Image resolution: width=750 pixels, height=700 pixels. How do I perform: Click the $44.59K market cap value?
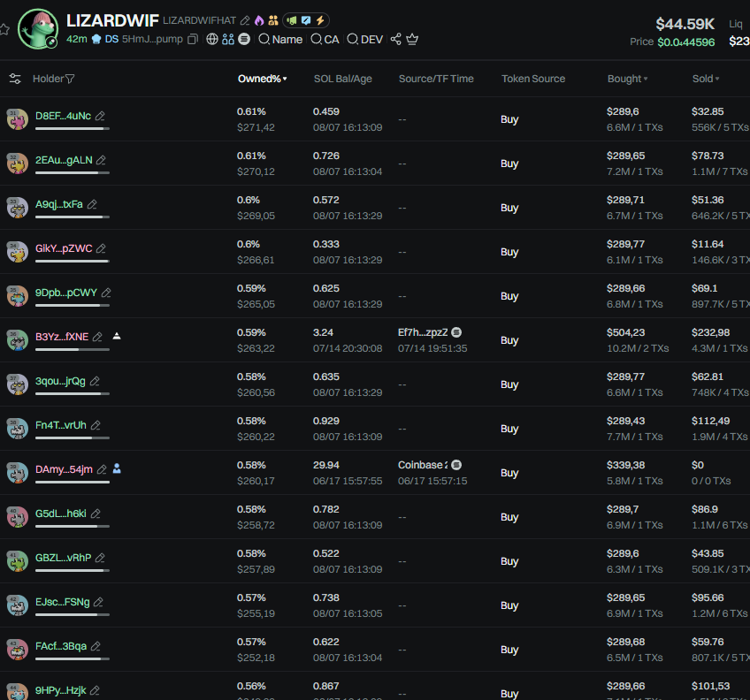click(x=685, y=24)
